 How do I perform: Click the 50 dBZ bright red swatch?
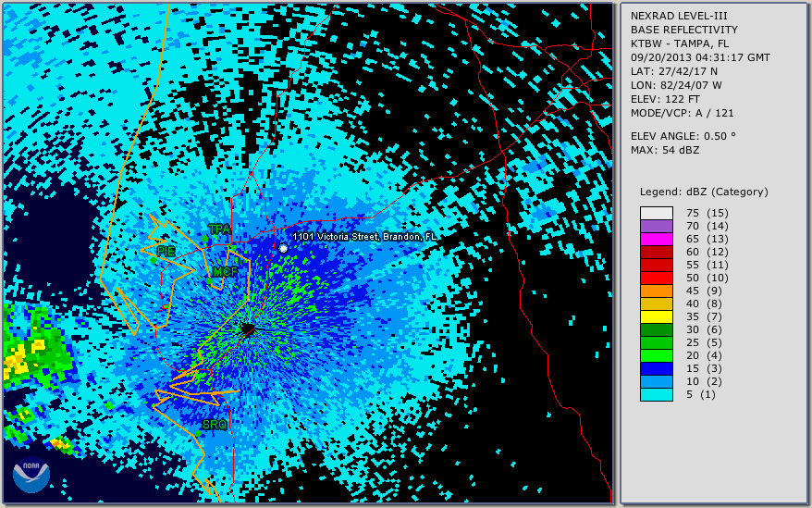pyautogui.click(x=656, y=278)
